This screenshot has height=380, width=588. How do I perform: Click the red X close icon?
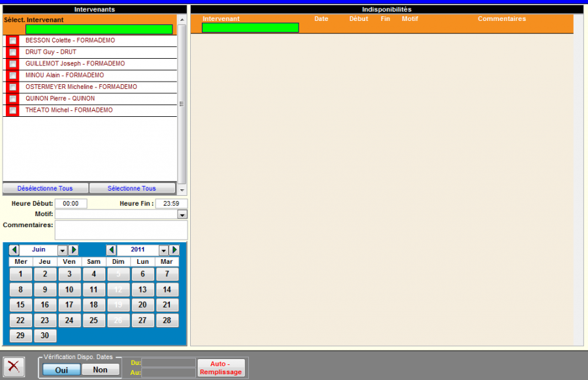coord(13,367)
